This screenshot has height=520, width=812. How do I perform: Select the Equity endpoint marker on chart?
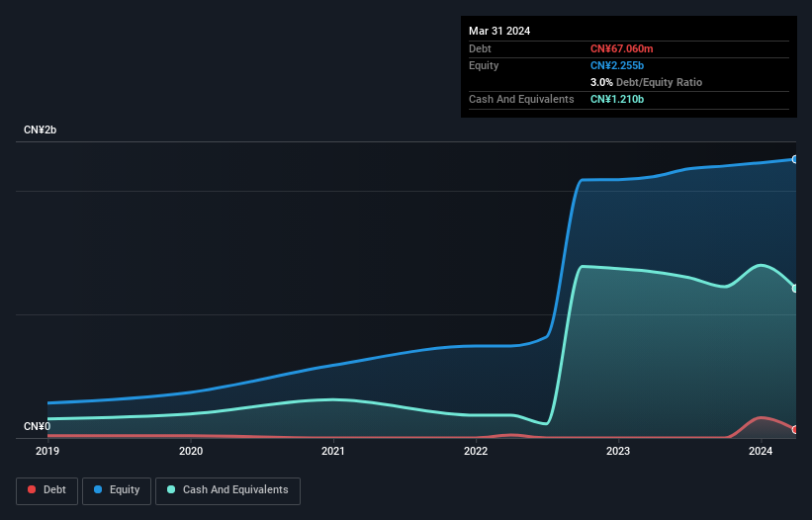pos(794,159)
